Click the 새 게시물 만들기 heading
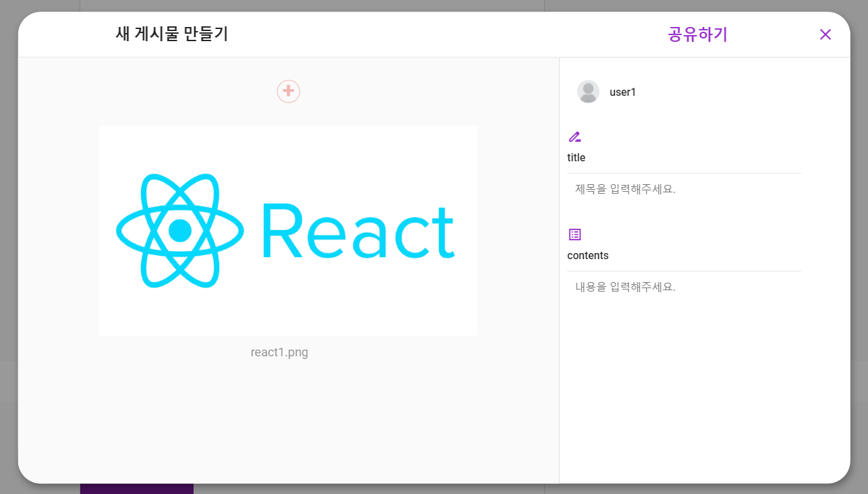Image resolution: width=868 pixels, height=494 pixels. tap(172, 34)
